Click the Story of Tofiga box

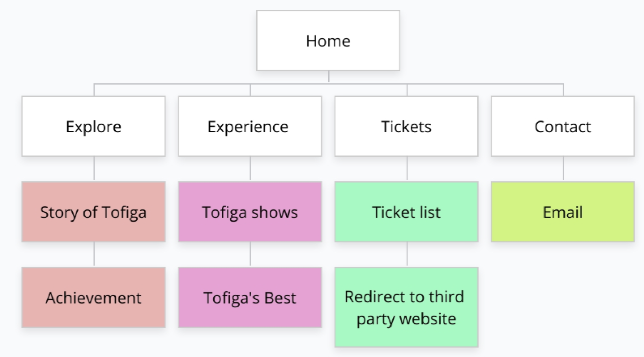(x=93, y=212)
